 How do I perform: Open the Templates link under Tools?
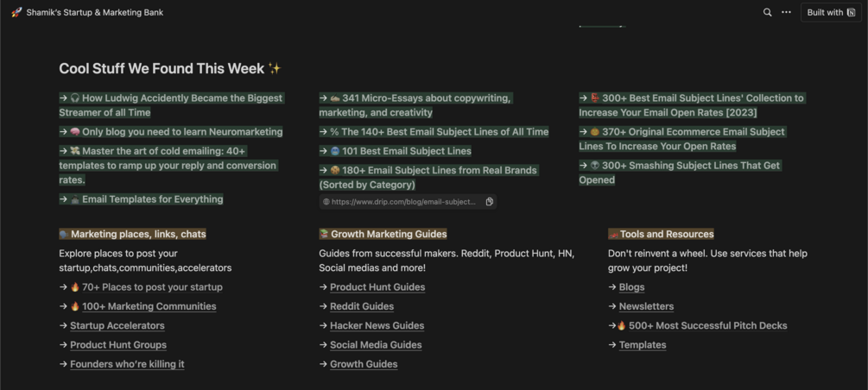click(x=643, y=345)
